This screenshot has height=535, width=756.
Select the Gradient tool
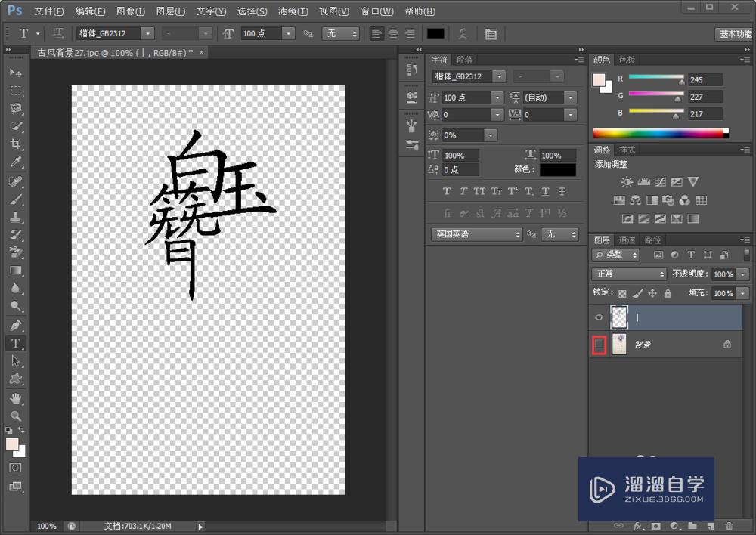coord(15,271)
